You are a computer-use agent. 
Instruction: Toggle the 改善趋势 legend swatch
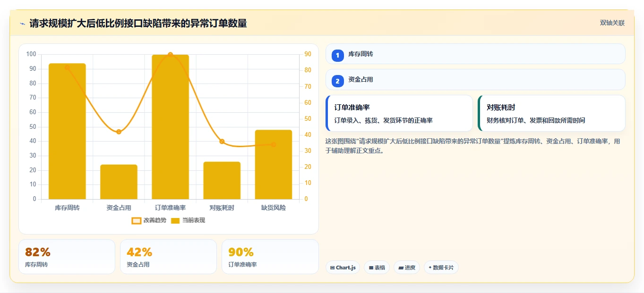pos(136,220)
